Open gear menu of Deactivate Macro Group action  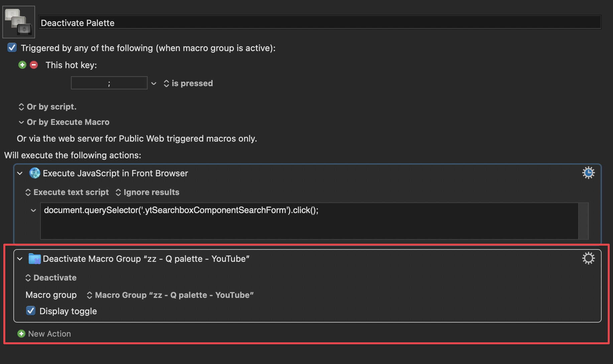point(588,258)
